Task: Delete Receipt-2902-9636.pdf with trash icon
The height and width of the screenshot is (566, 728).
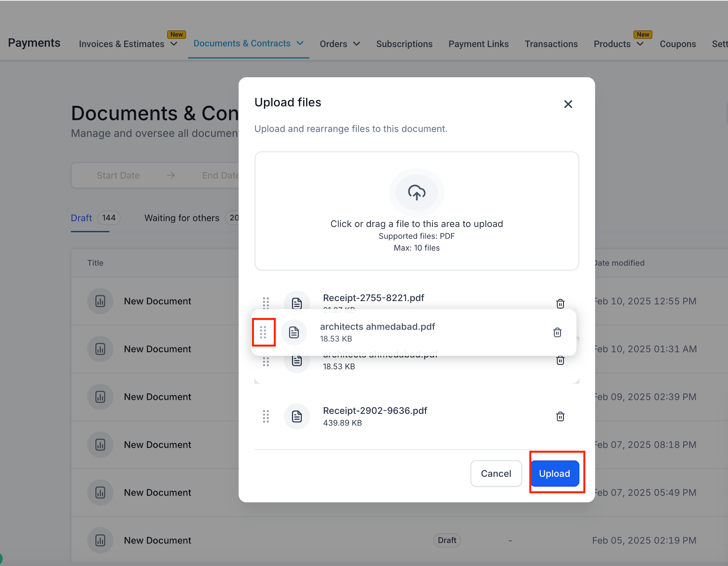Action: click(560, 416)
